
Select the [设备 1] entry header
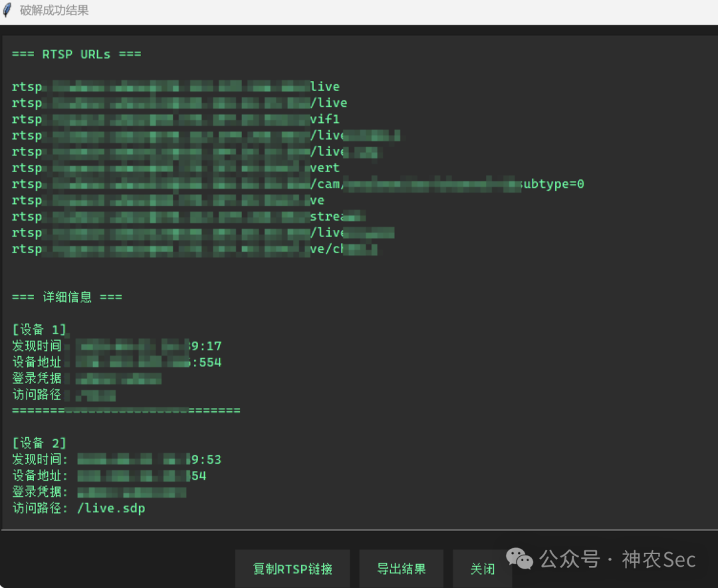point(39,330)
